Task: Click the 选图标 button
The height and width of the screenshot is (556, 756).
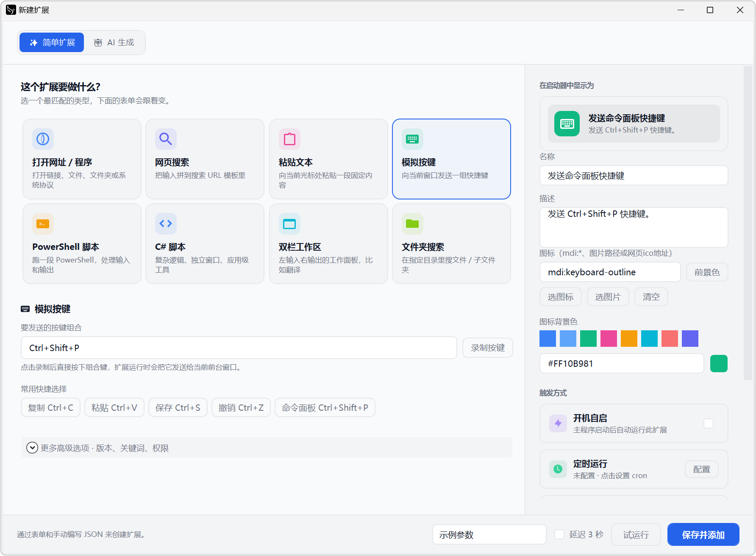Action: (x=561, y=297)
